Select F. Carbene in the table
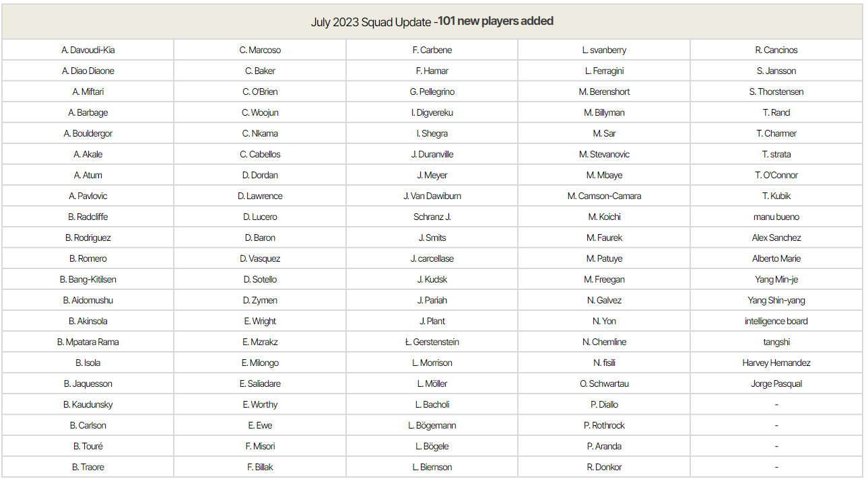The width and height of the screenshot is (868, 481). tap(432, 50)
